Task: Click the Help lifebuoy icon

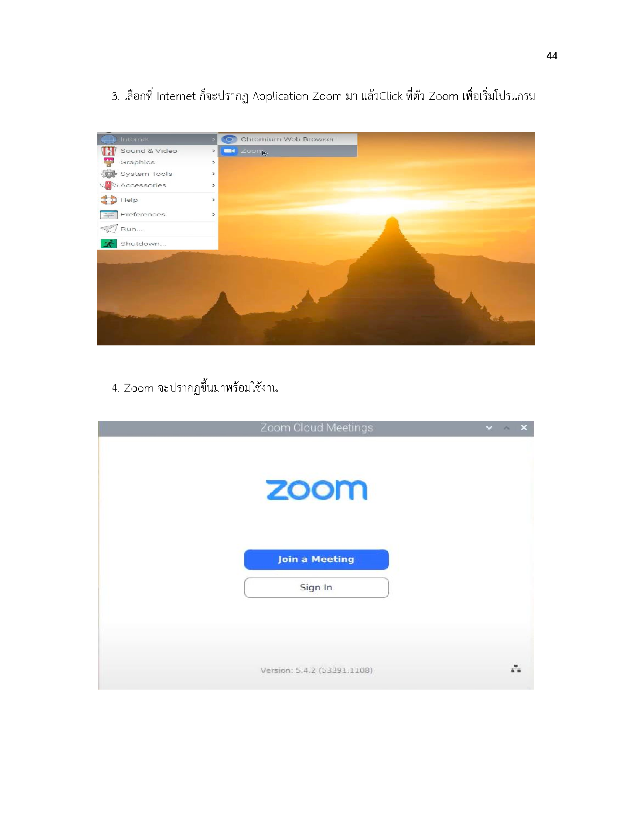Action: [109, 200]
